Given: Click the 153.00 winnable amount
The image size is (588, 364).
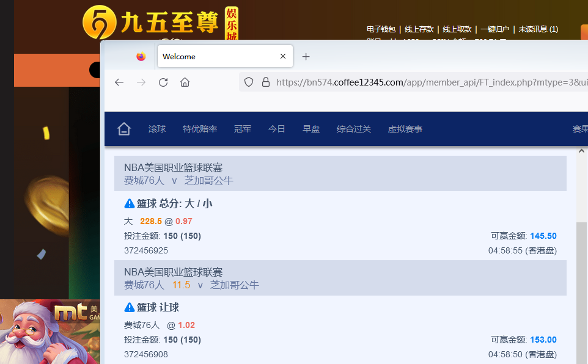Looking at the screenshot, I should click(543, 340).
